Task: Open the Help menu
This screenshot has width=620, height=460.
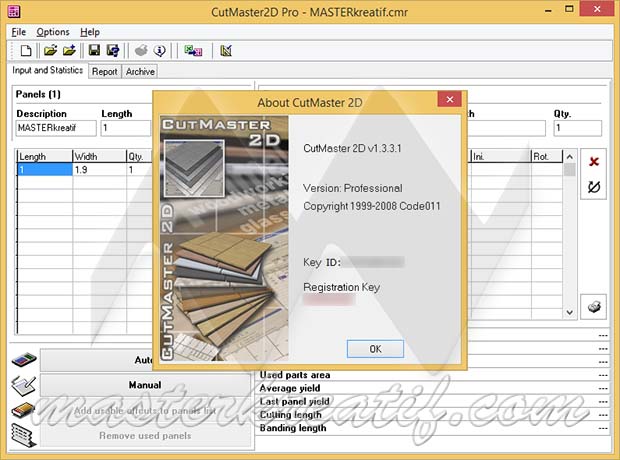Action: 90,32
